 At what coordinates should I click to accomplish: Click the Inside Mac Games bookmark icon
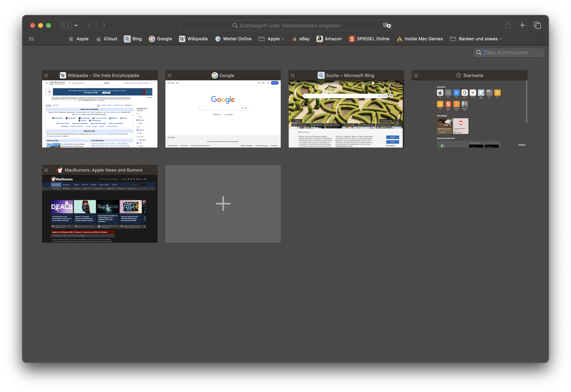pyautogui.click(x=400, y=39)
